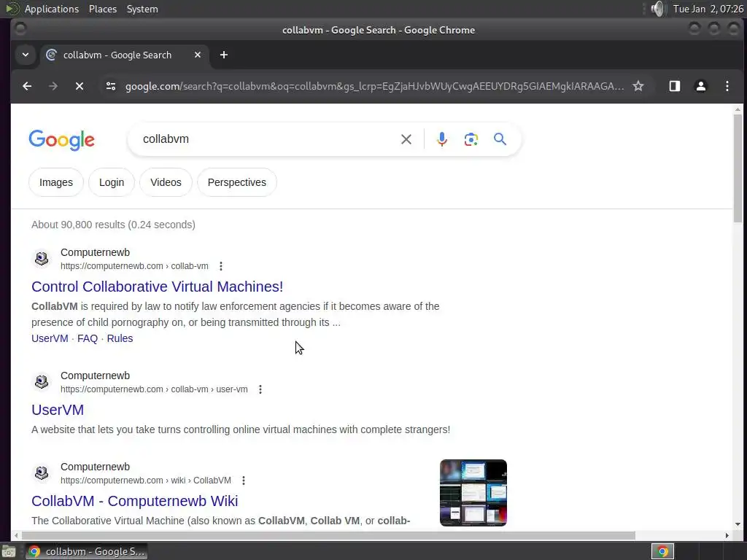The width and height of the screenshot is (747, 560).
Task: Click the Chrome icon in bottom tray
Action: point(662,551)
